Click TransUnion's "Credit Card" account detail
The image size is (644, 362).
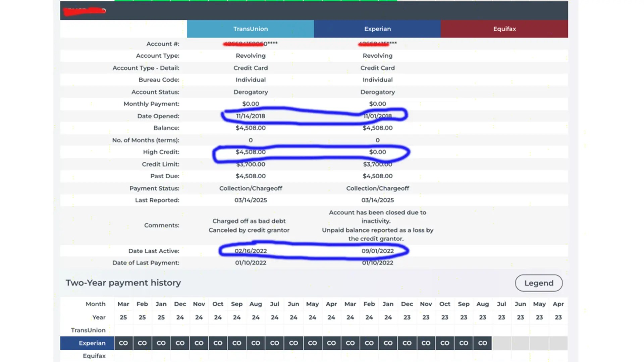251,68
